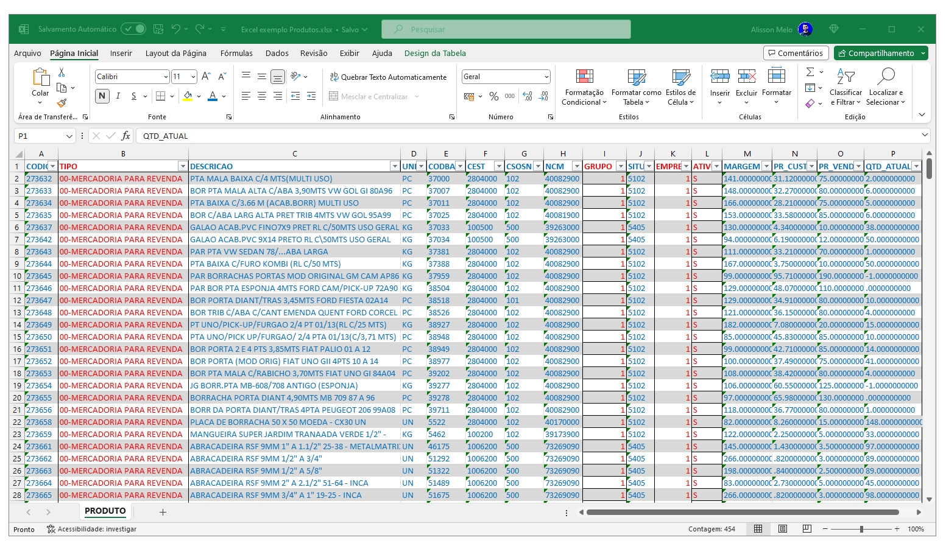Click the Find & Select magnifier icon

pos(886,77)
